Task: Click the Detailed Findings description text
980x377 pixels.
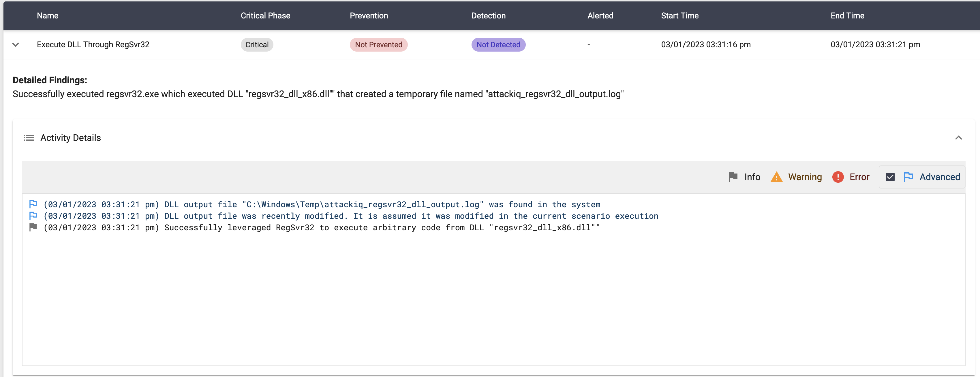Action: pyautogui.click(x=318, y=94)
